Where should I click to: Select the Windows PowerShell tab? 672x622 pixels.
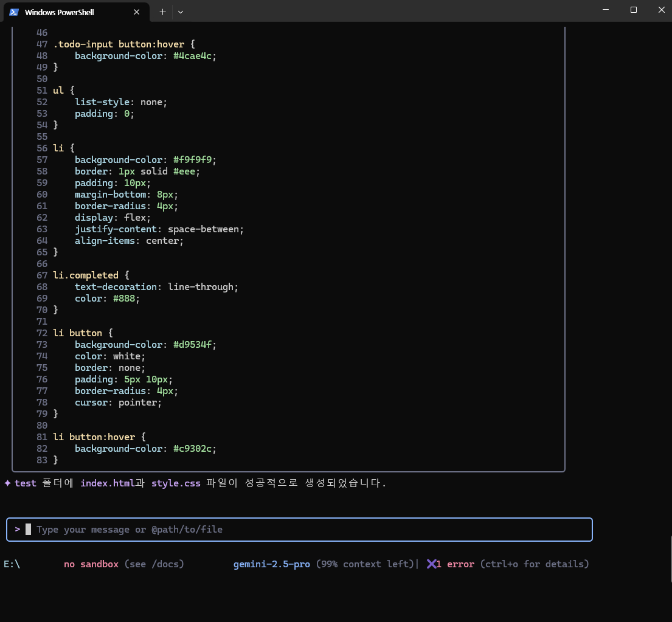(77, 12)
